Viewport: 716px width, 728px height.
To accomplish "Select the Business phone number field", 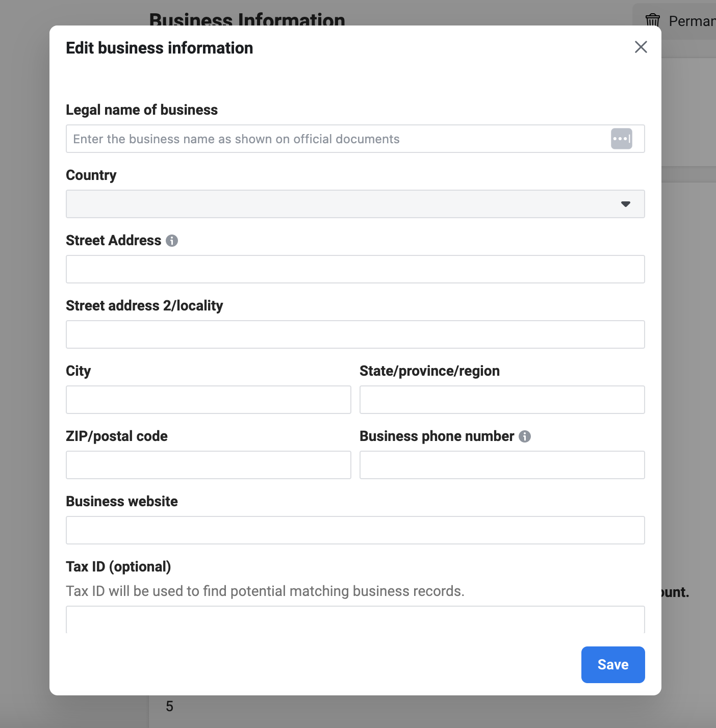I will point(502,465).
